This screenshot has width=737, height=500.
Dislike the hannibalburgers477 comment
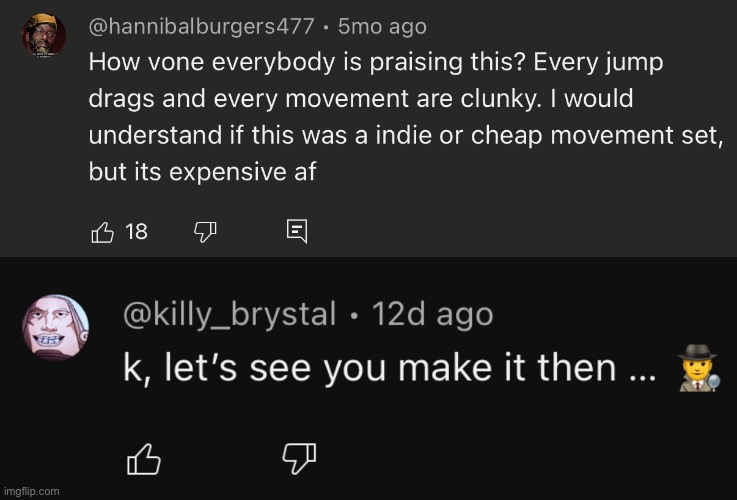pos(206,232)
